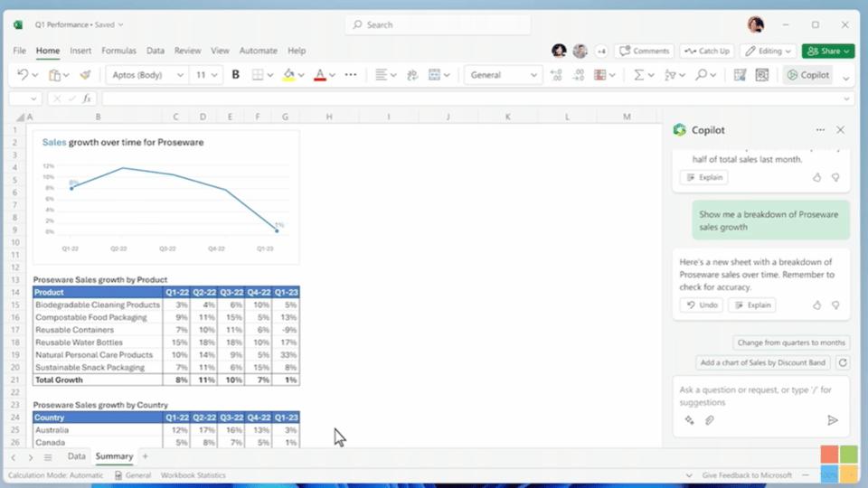This screenshot has width=868, height=488.
Task: Toggle the Copilot ribbon button
Action: 808,75
